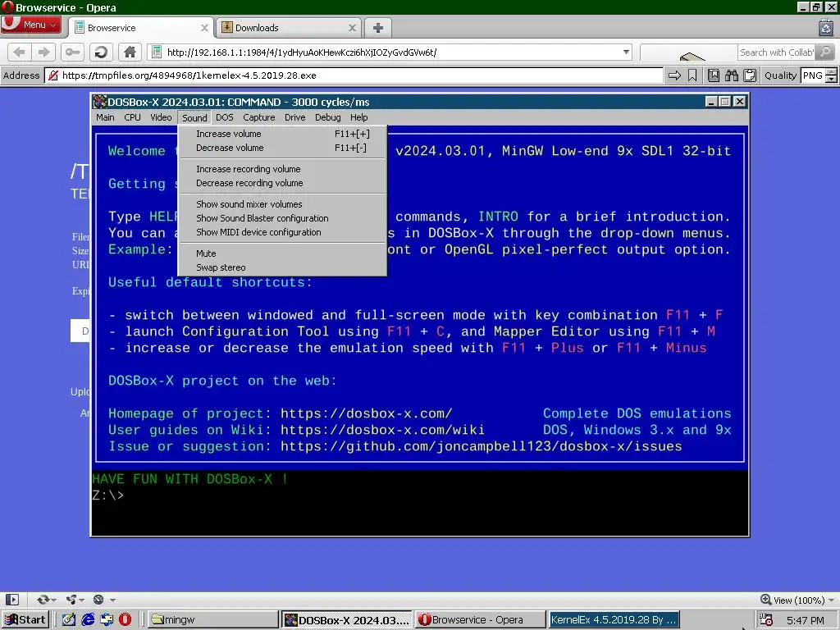Toggle Mute in Sound menu
The height and width of the screenshot is (630, 840).
pos(282,253)
